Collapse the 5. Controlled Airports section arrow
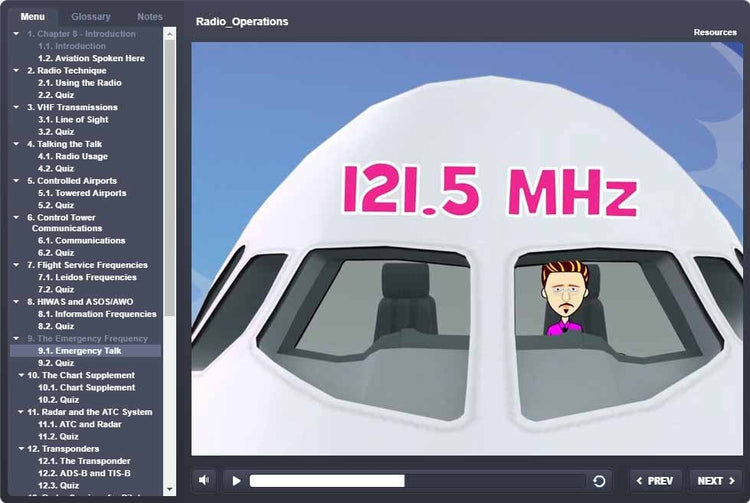Image resolution: width=750 pixels, height=503 pixels. tap(16, 181)
